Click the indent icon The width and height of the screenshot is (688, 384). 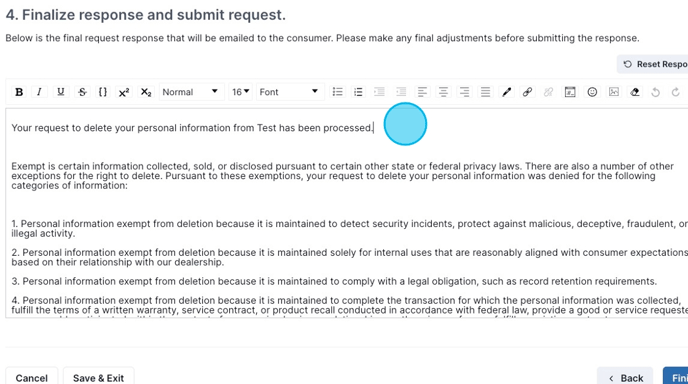click(379, 92)
